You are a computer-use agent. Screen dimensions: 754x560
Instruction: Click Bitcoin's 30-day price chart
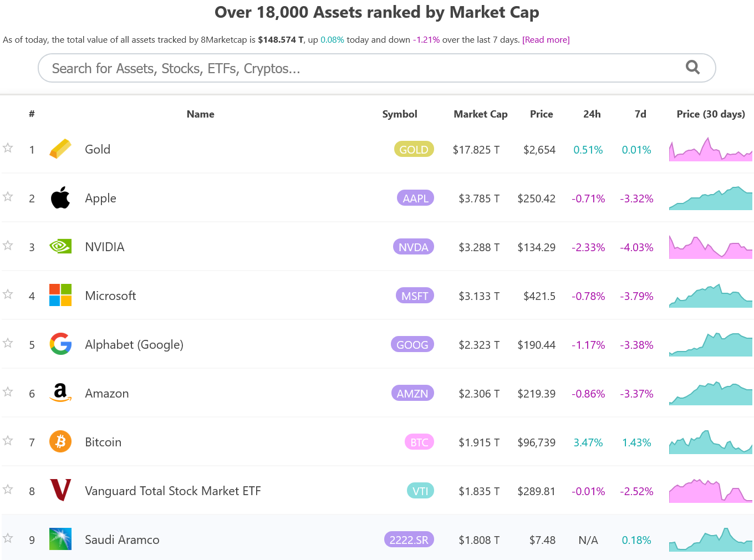[711, 442]
